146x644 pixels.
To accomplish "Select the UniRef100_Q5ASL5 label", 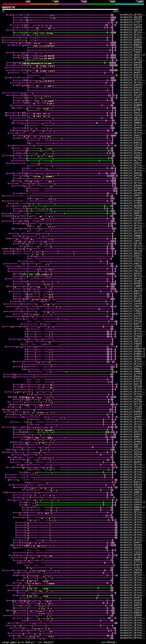I will 131,113.
